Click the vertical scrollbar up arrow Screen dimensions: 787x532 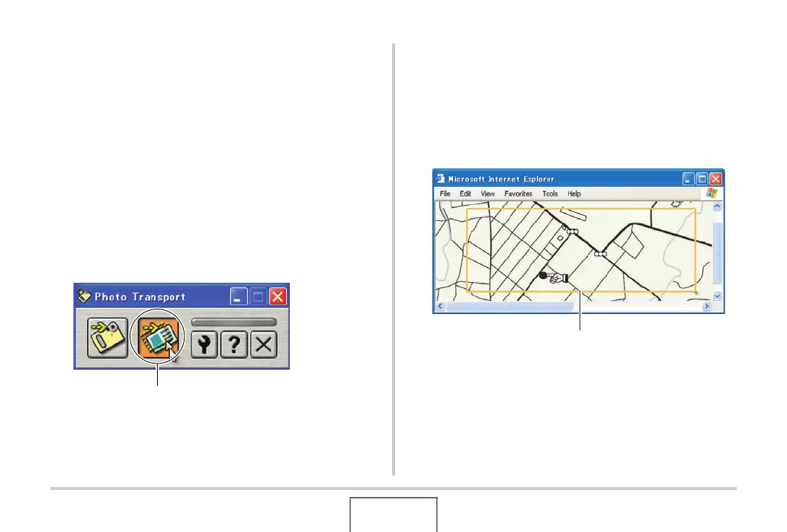718,206
